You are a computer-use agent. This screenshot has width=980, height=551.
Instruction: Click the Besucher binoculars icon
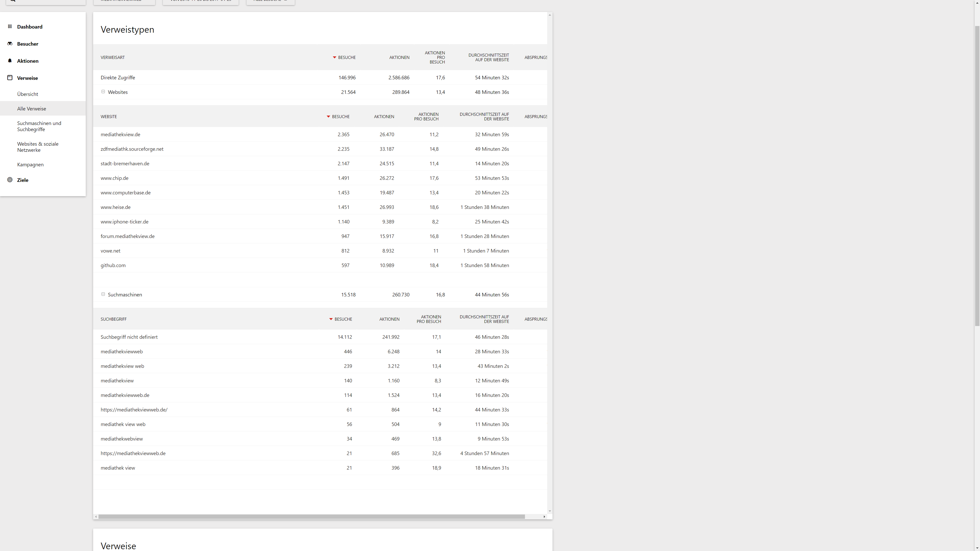click(10, 44)
